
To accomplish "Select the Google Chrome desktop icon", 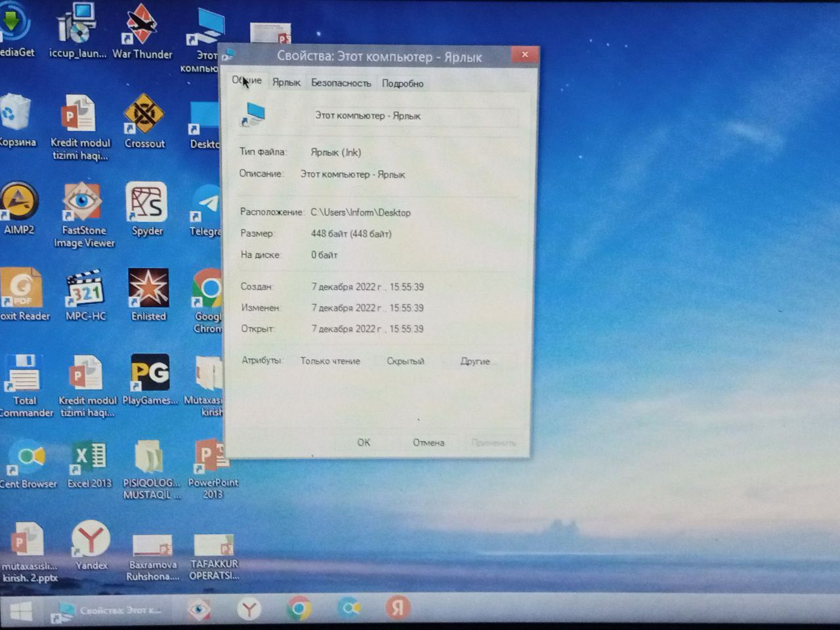I will click(207, 301).
